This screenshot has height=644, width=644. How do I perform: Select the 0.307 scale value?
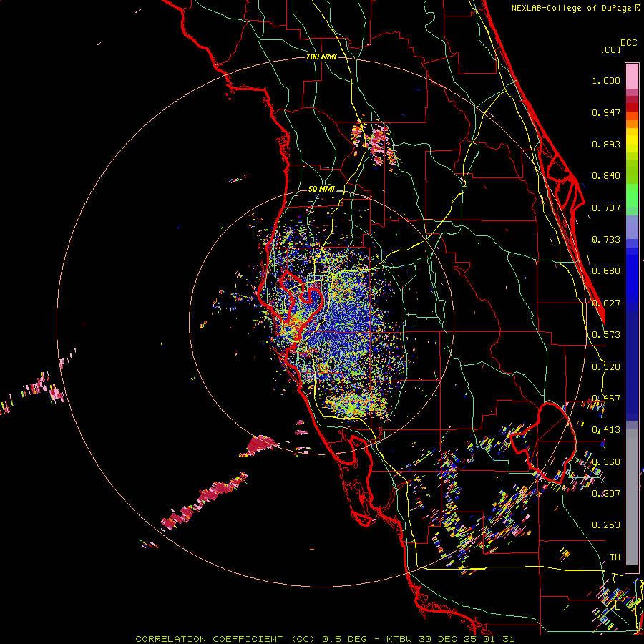[606, 494]
